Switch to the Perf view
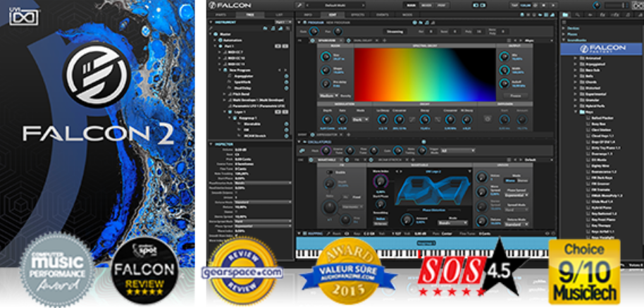Screen dimensions: 644x308 point(440,6)
